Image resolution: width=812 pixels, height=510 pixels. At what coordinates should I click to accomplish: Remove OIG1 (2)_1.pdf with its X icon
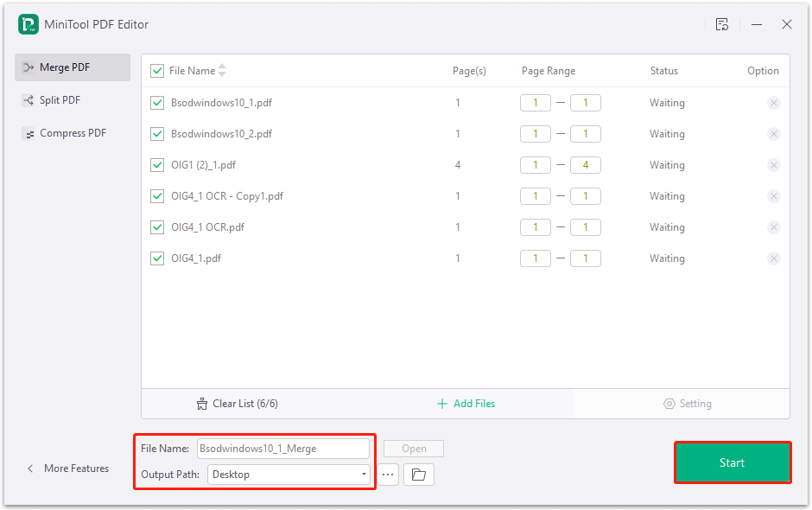pyautogui.click(x=774, y=165)
